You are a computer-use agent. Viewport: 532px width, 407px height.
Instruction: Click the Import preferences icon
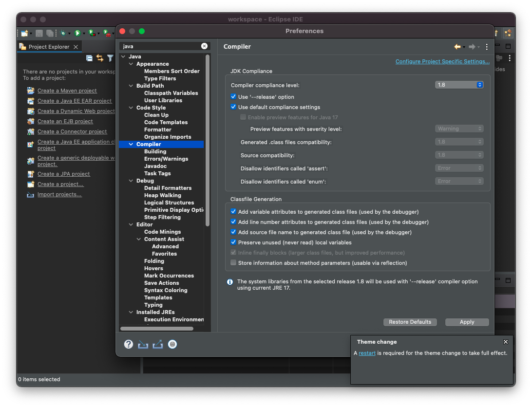tap(143, 345)
